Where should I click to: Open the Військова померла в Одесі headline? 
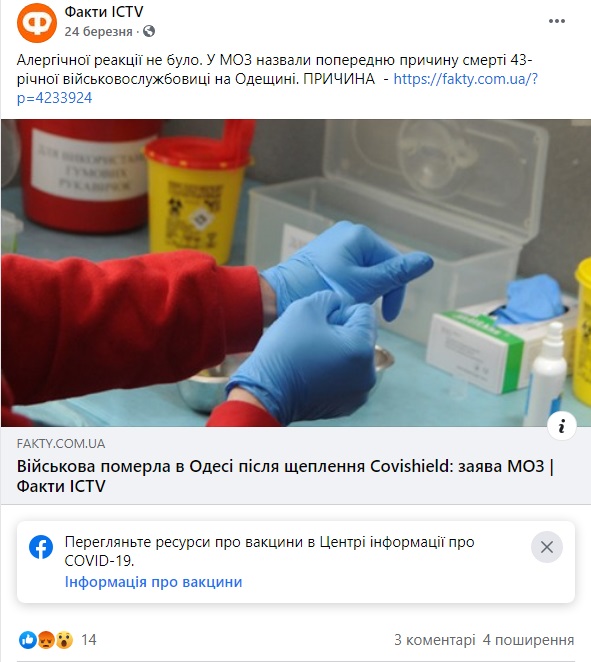[x=285, y=476]
